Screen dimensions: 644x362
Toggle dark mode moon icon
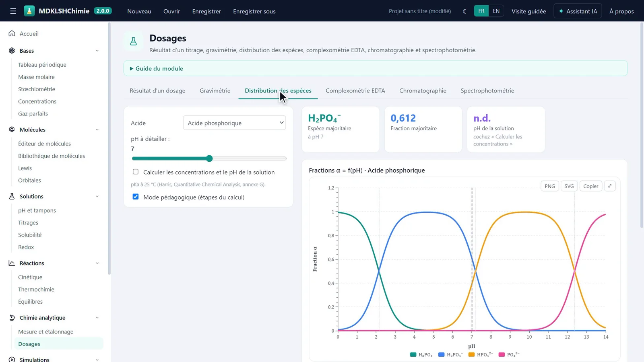pyautogui.click(x=464, y=11)
